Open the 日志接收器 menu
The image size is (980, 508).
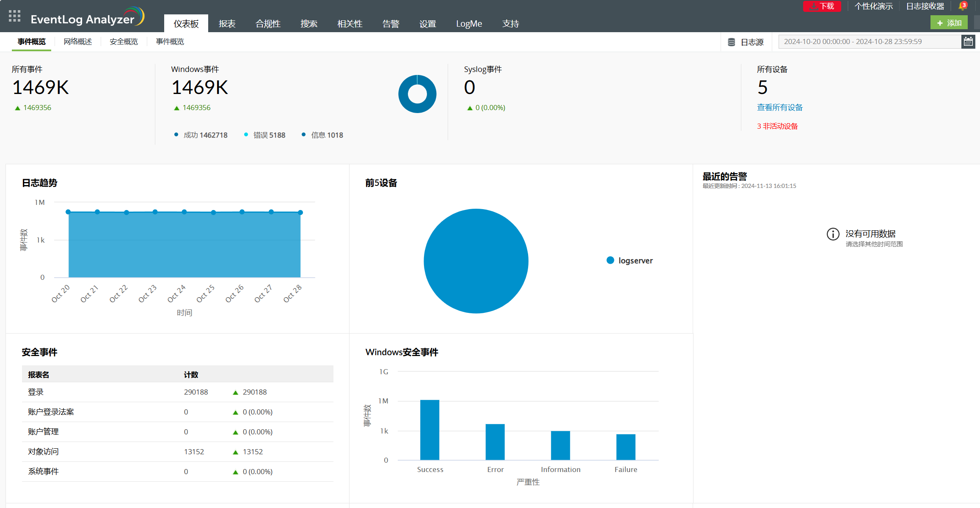925,6
